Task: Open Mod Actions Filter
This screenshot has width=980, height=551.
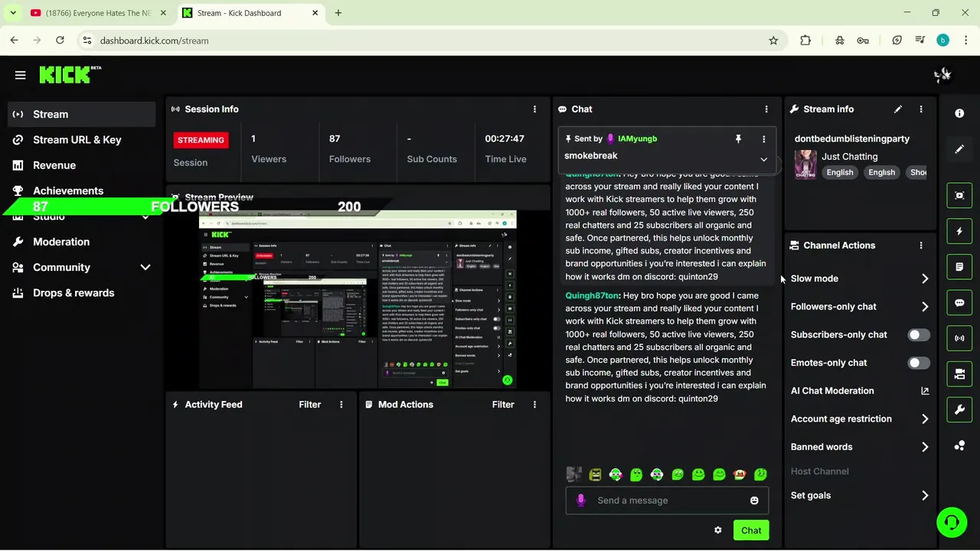Action: (x=503, y=405)
